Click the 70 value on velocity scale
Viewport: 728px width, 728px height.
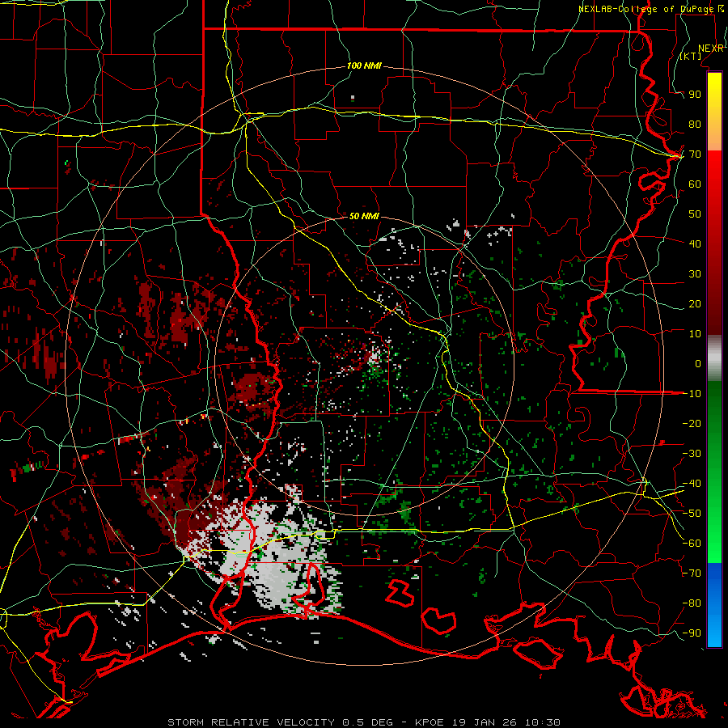695,154
